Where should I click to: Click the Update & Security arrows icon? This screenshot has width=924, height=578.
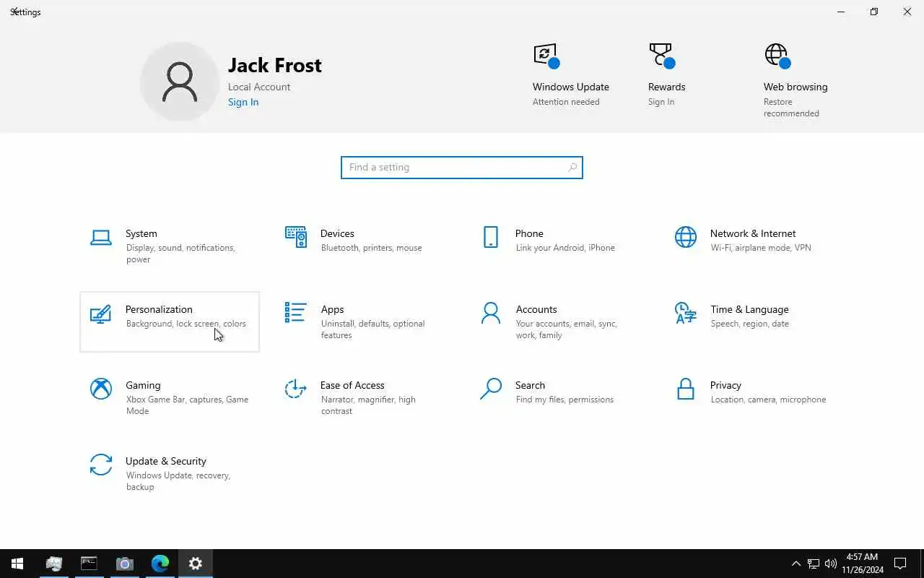pyautogui.click(x=101, y=465)
